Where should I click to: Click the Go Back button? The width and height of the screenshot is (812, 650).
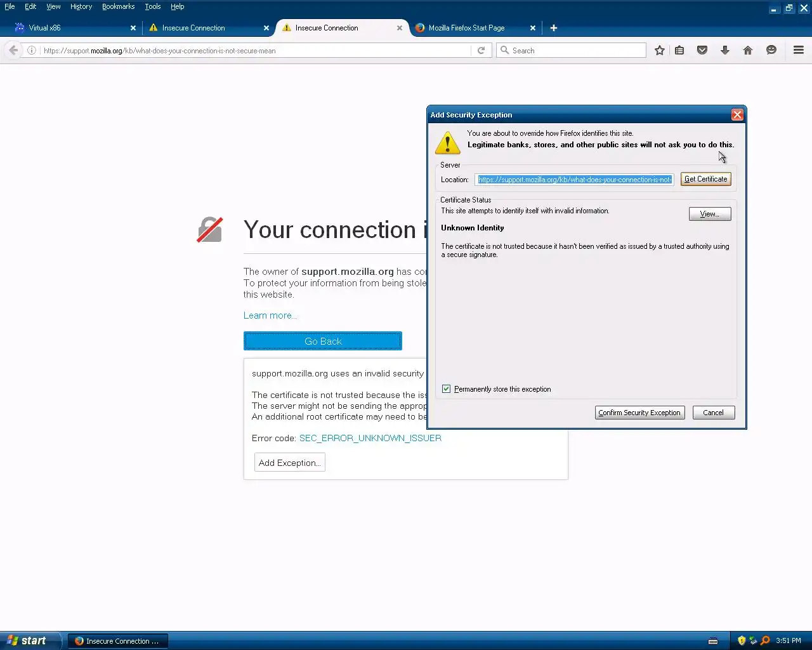coord(323,341)
